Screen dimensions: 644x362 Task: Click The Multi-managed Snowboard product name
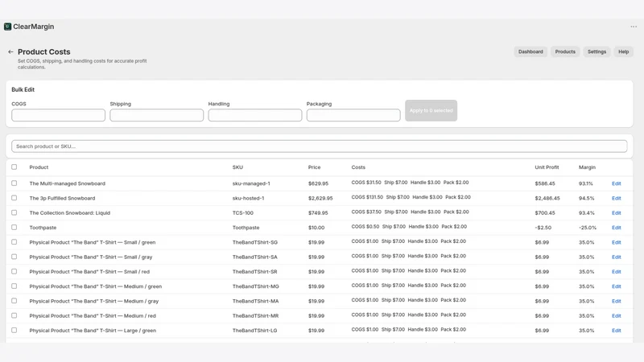click(68, 183)
